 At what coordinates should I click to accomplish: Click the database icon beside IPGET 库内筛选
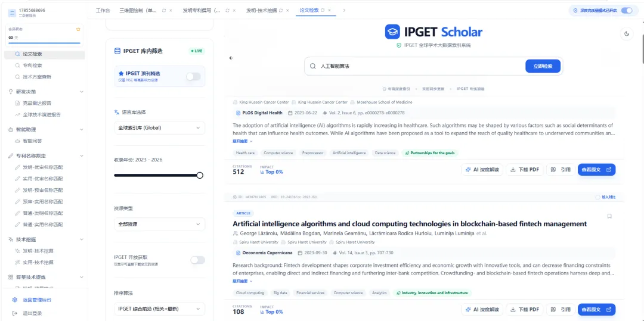click(x=117, y=51)
